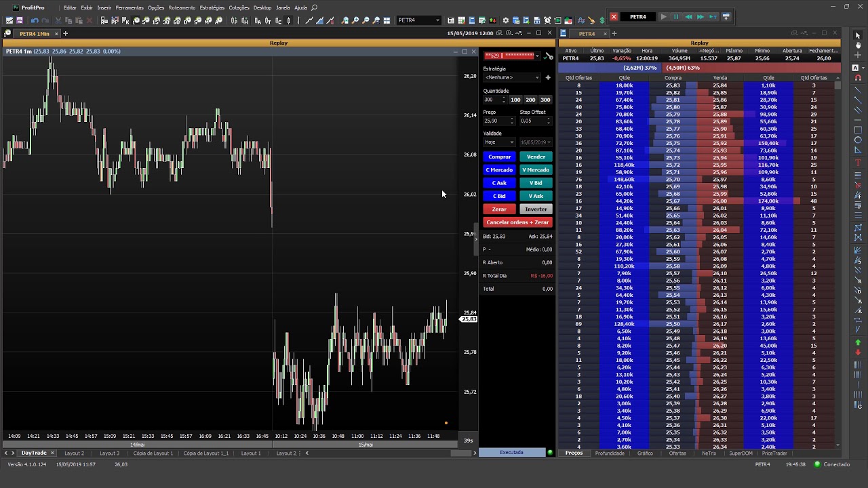Select the candlestick chart type icon
868x488 pixels.
click(x=288, y=20)
